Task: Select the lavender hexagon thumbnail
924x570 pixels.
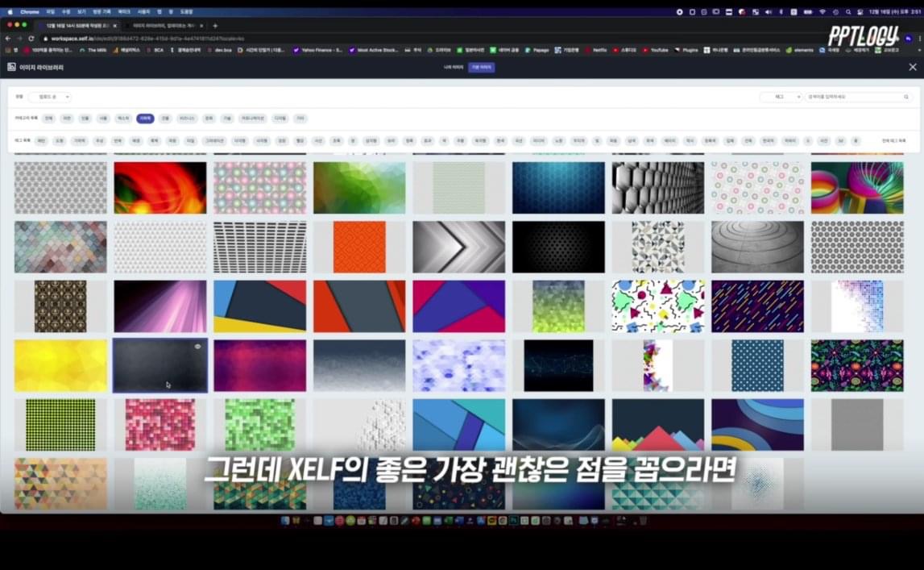Action: click(x=458, y=365)
